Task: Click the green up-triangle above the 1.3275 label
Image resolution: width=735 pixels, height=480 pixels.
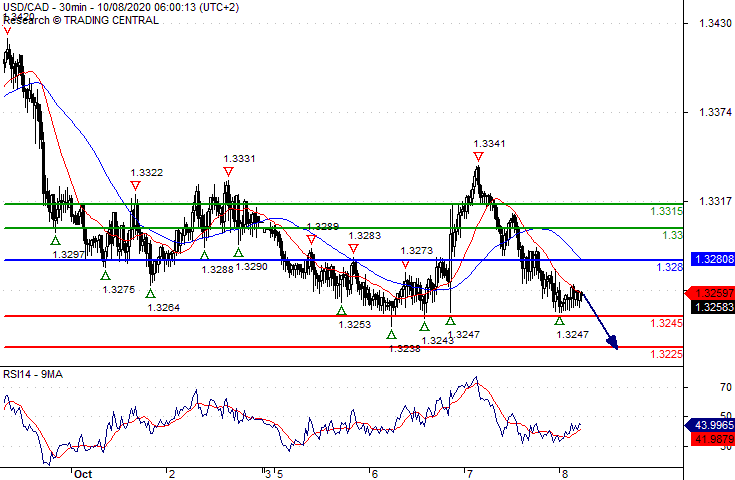Action: (x=105, y=276)
